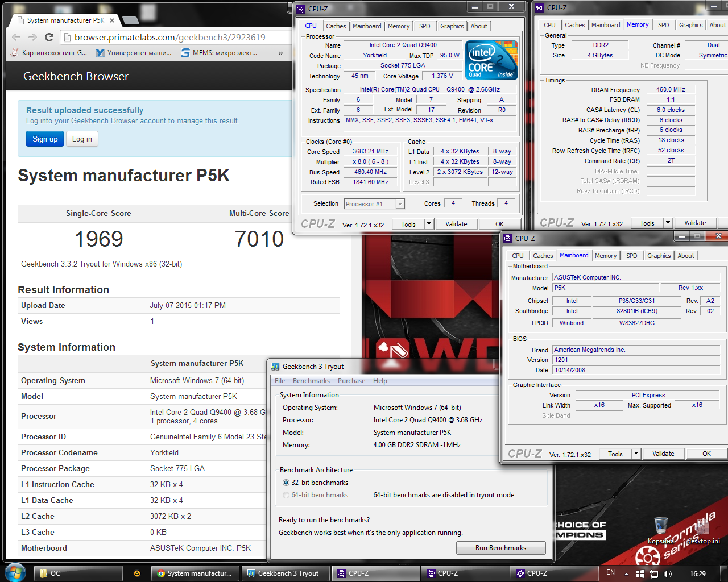Click the volume speaker tray icon
Image resolution: width=728 pixels, height=582 pixels.
668,573
